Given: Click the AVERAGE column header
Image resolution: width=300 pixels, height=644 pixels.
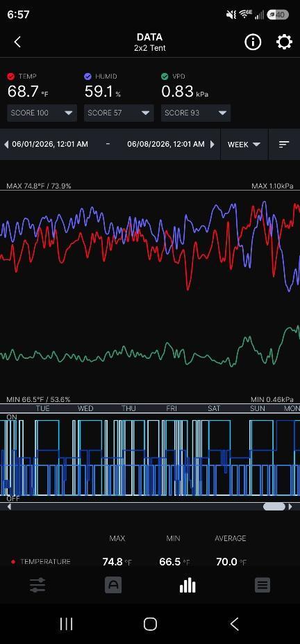Looking at the screenshot, I should pyautogui.click(x=231, y=538).
